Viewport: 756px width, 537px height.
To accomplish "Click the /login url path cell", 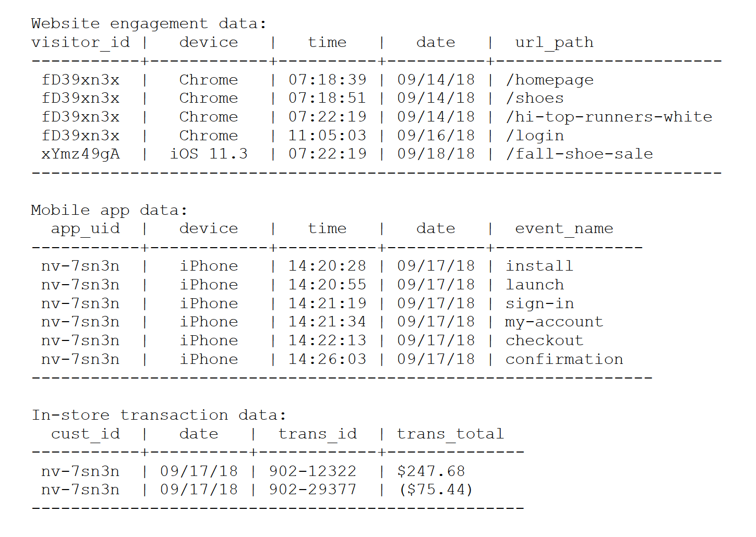I will point(535,136).
